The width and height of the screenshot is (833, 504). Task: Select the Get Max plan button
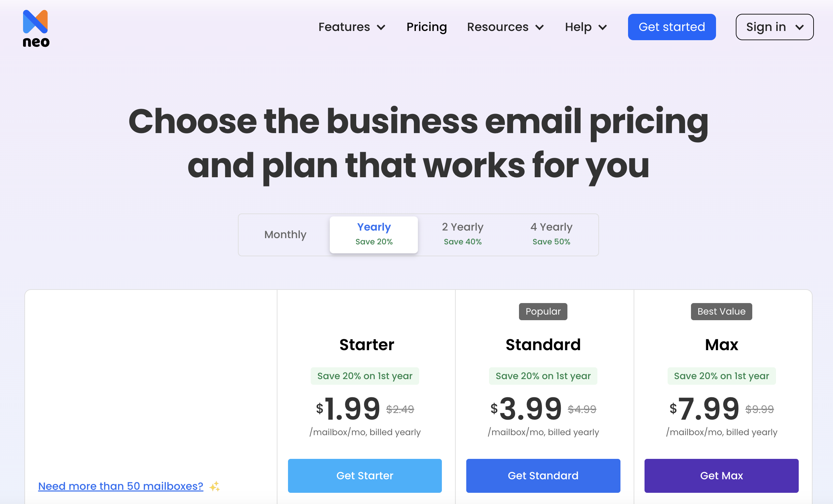[722, 475]
